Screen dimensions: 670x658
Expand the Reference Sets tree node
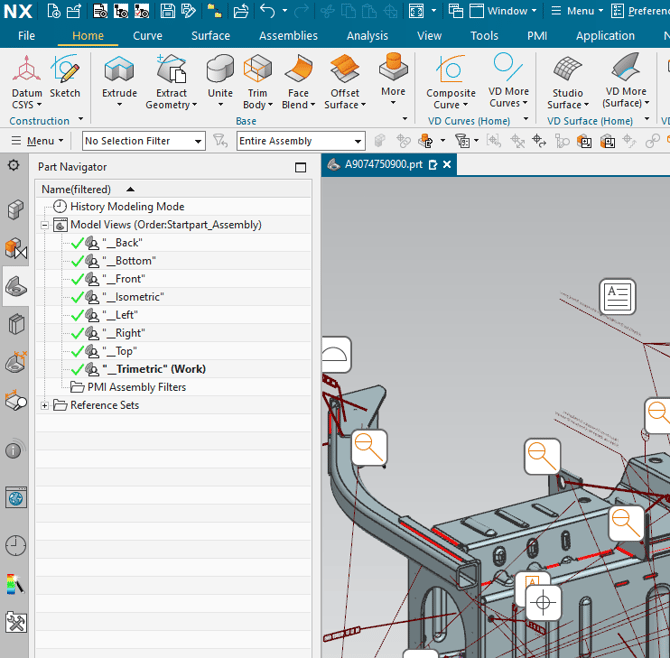(44, 405)
